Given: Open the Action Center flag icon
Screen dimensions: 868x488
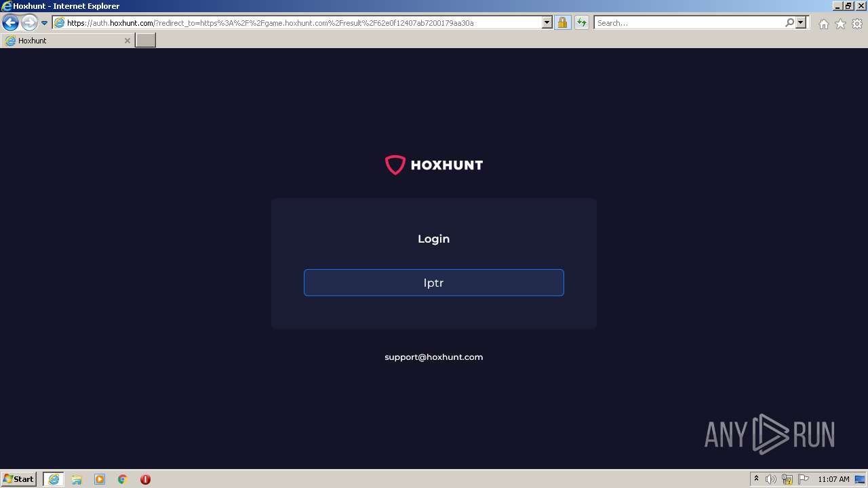Looking at the screenshot, I should 804,479.
